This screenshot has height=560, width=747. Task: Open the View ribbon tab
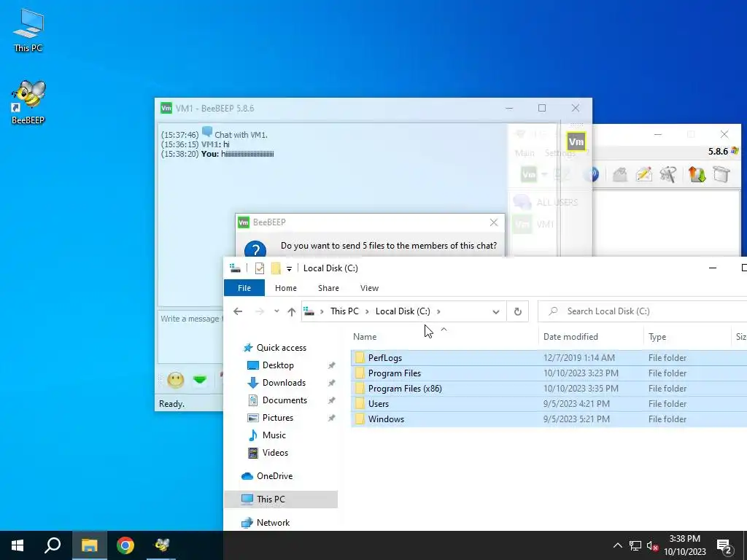(369, 288)
